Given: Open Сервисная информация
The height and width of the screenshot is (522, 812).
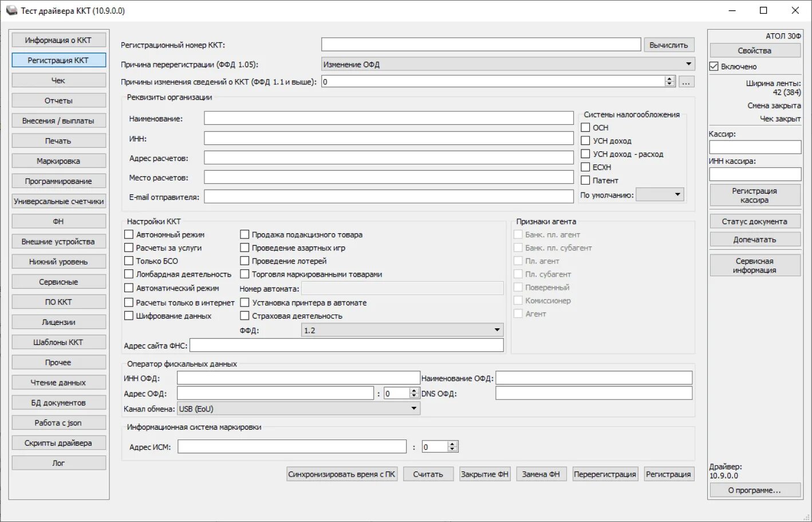Looking at the screenshot, I should click(755, 265).
